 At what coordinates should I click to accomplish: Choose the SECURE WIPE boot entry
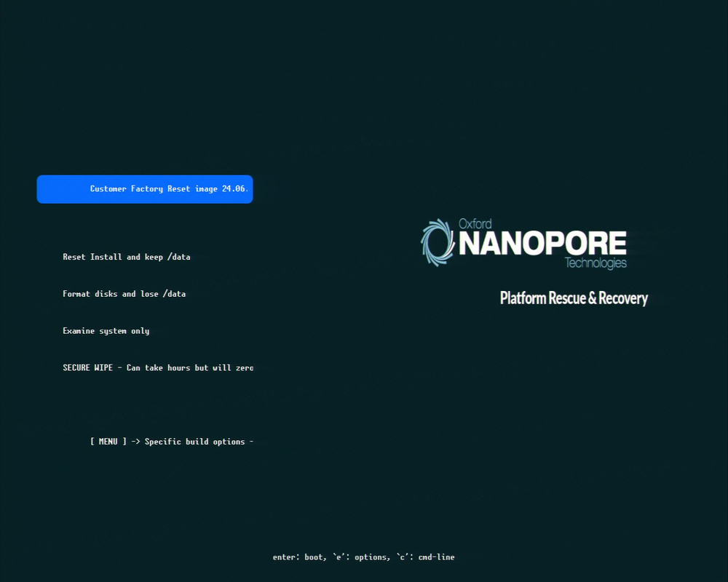point(158,367)
